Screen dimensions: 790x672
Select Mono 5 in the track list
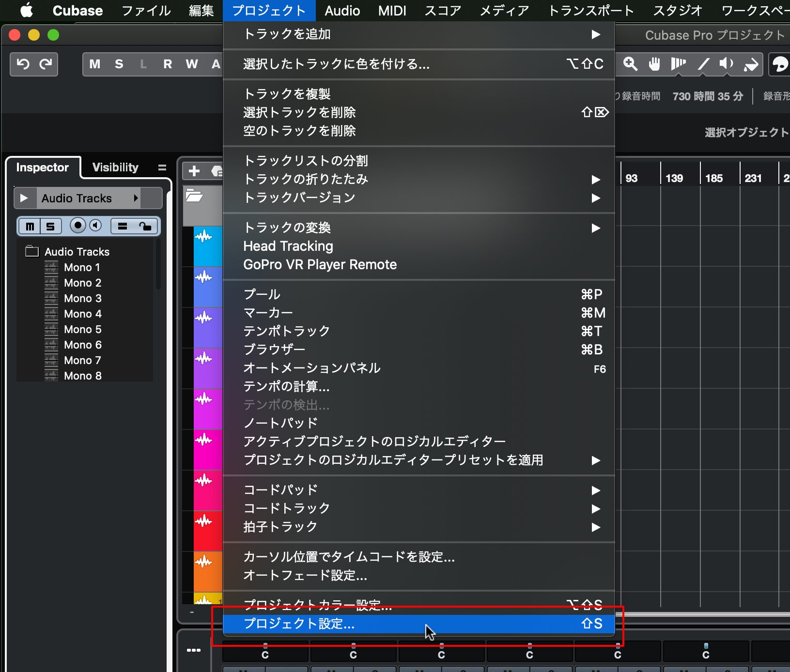point(82,330)
